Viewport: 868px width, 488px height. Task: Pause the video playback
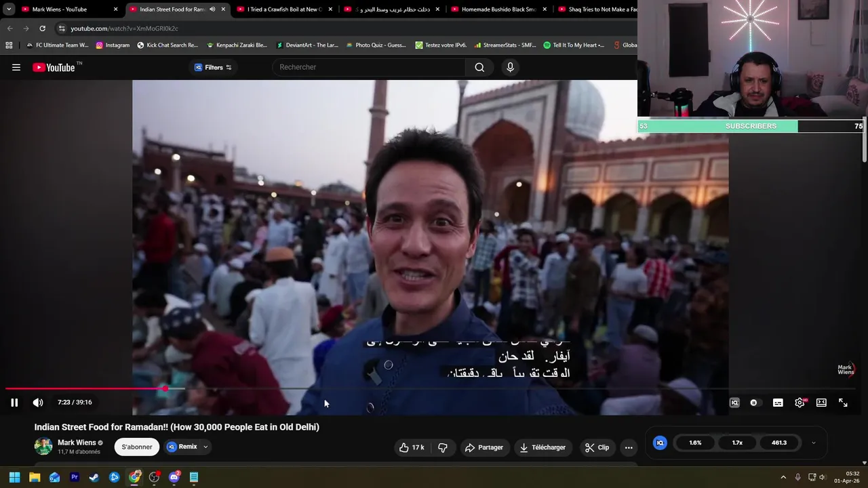[x=14, y=403]
